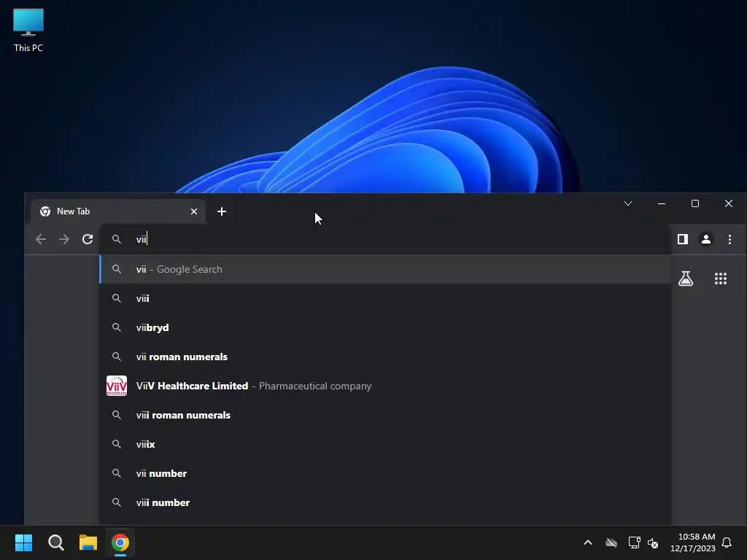This screenshot has width=747, height=560.
Task: Choose the 'vii - Google Search' suggestion
Action: (385, 269)
